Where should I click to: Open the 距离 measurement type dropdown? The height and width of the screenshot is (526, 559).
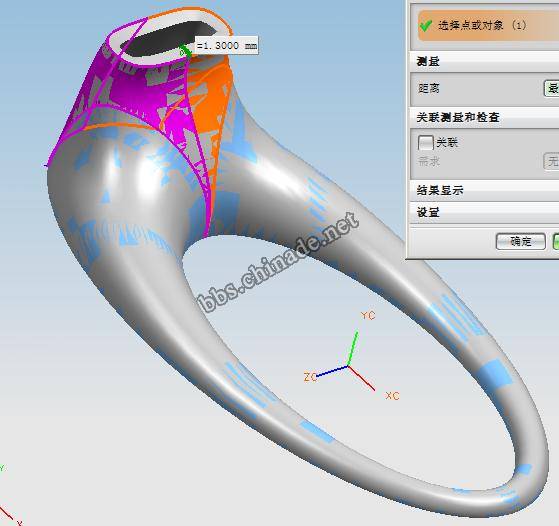[551, 88]
